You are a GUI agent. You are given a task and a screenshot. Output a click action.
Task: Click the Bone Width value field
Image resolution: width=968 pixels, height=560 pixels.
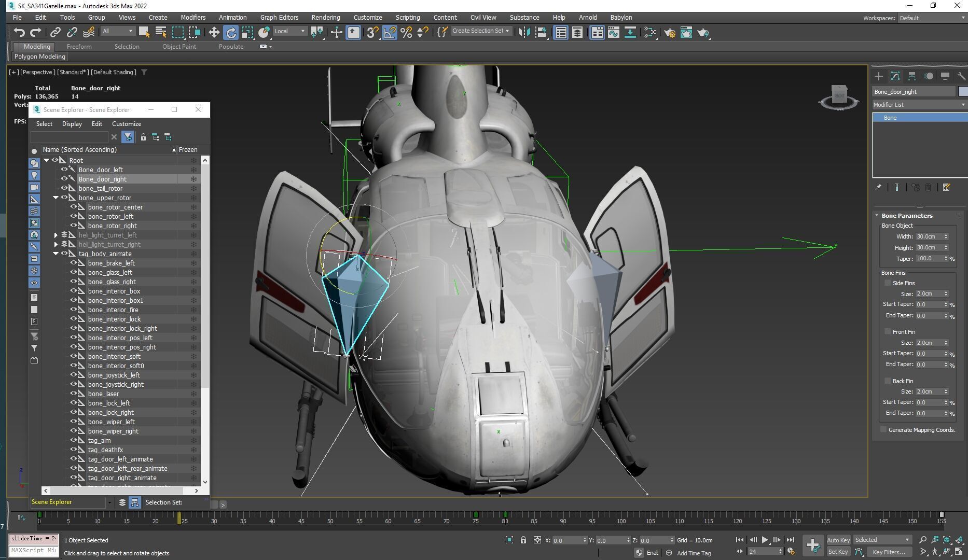tap(929, 236)
